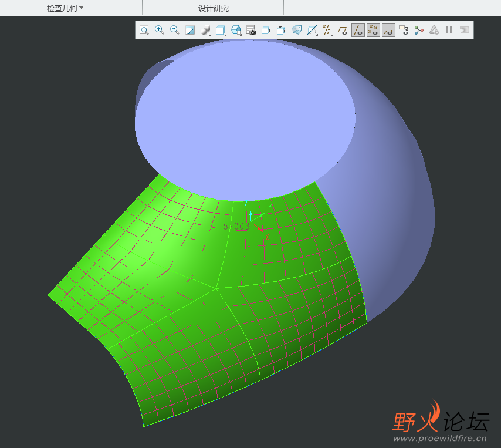Click the pause simulation icon

click(x=449, y=30)
